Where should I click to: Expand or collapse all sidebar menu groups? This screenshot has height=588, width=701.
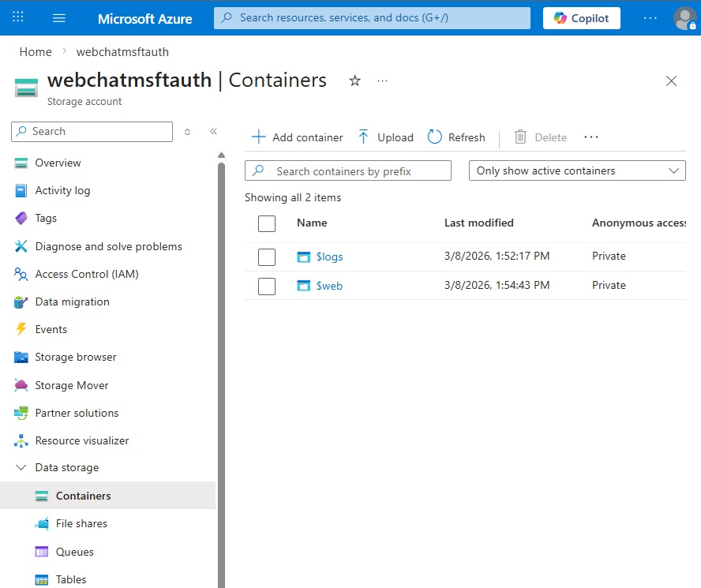(187, 132)
